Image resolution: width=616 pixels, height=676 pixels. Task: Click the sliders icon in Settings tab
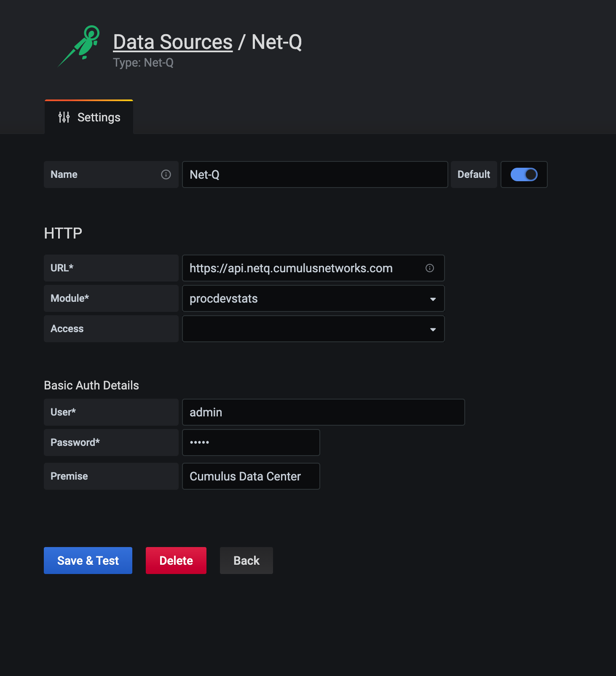pyautogui.click(x=64, y=117)
